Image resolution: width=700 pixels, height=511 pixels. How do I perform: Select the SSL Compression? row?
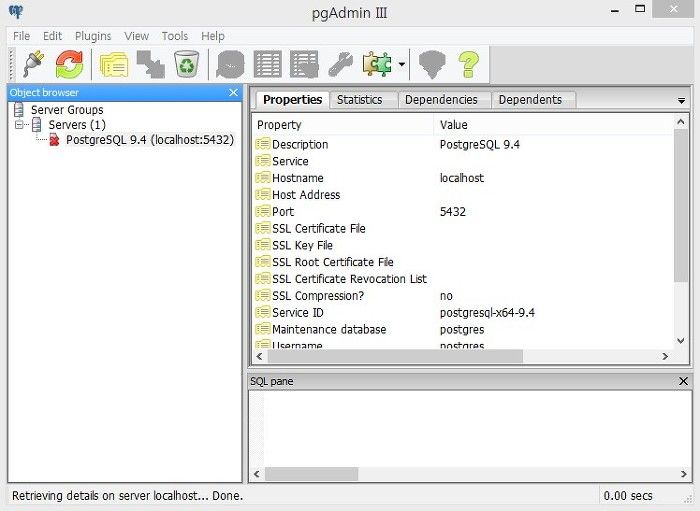tap(463, 295)
